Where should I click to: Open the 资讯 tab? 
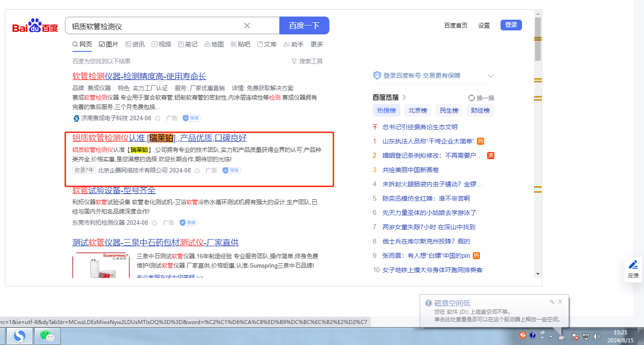[x=135, y=44]
